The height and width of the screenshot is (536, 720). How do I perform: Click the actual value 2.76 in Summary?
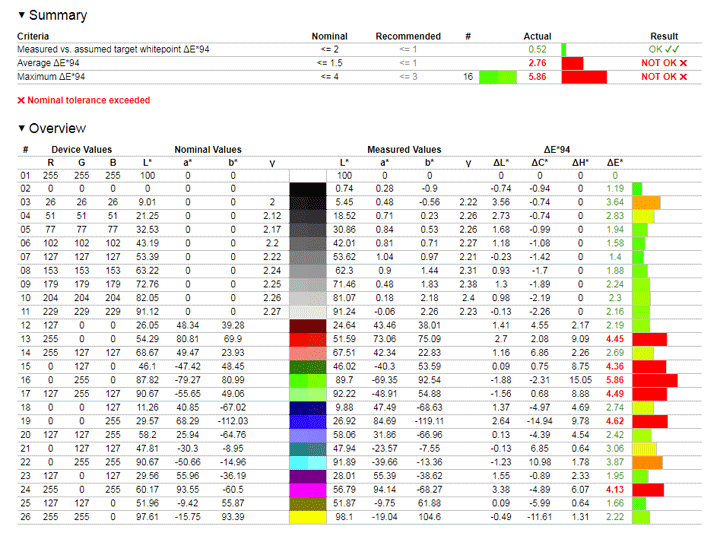point(537,63)
